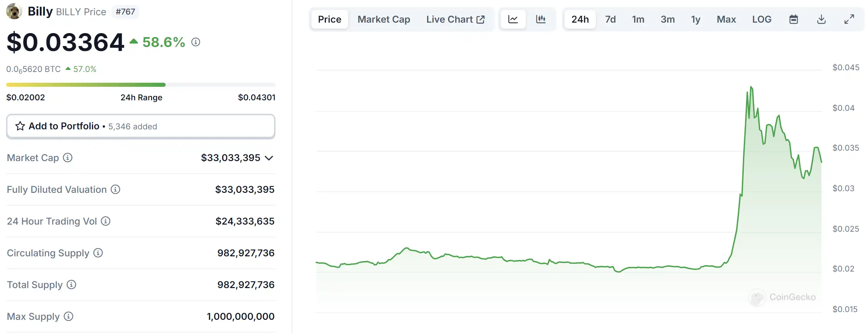Screen dimensions: 868x334
Task: Switch to the Market Cap tab
Action: coord(384,19)
